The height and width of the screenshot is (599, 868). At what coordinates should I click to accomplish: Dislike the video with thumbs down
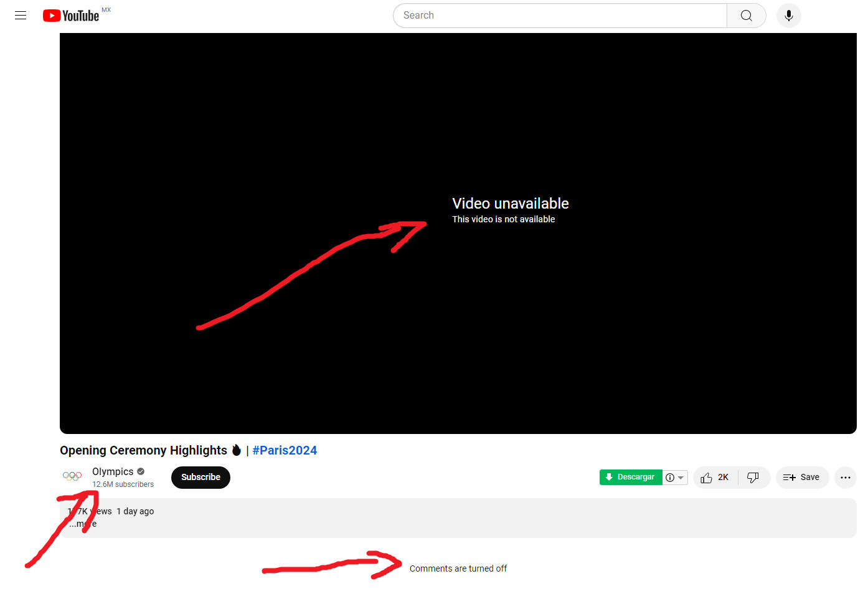coord(753,478)
